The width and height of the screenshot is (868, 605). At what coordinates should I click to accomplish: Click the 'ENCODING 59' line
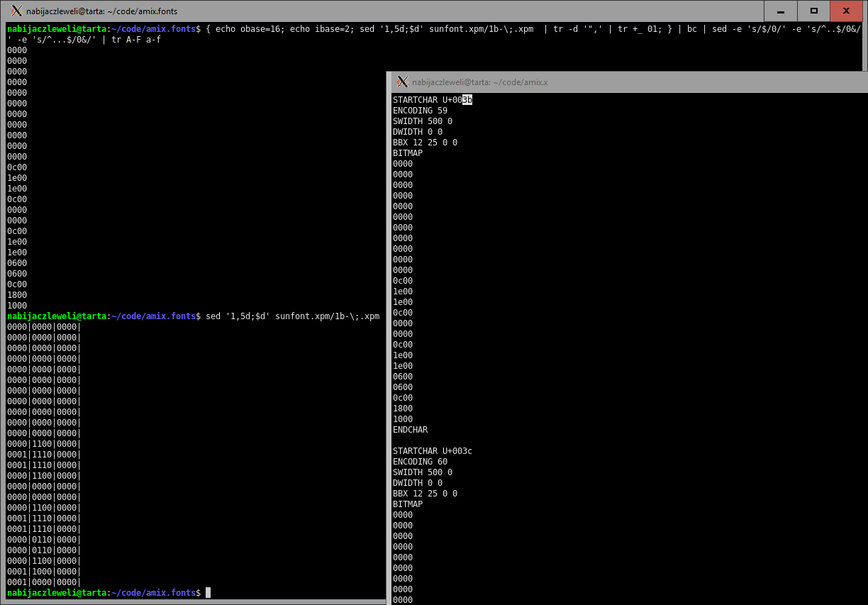click(x=420, y=111)
